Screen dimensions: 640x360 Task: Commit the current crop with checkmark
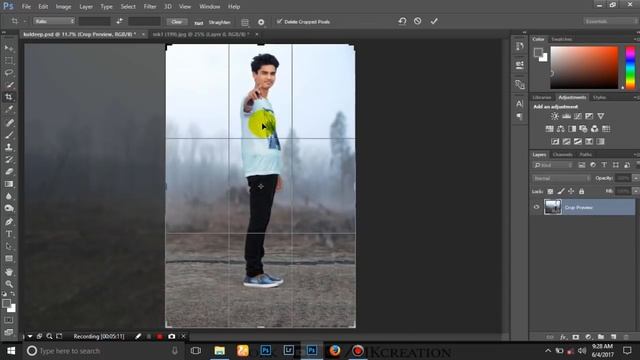pos(434,21)
